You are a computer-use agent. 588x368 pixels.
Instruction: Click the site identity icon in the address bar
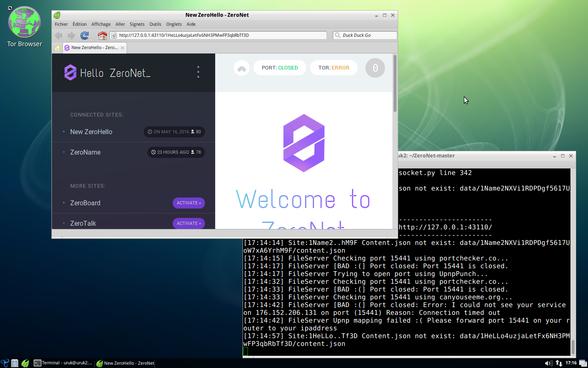click(x=114, y=35)
